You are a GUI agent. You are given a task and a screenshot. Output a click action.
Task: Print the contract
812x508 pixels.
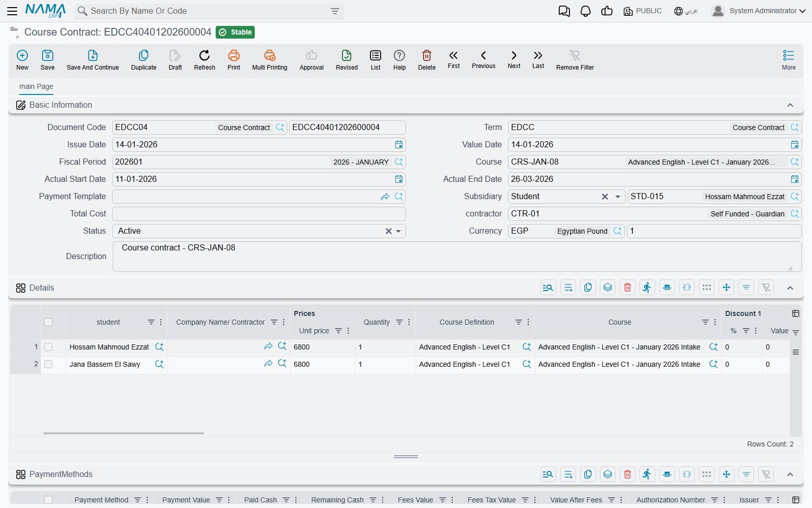(234, 60)
